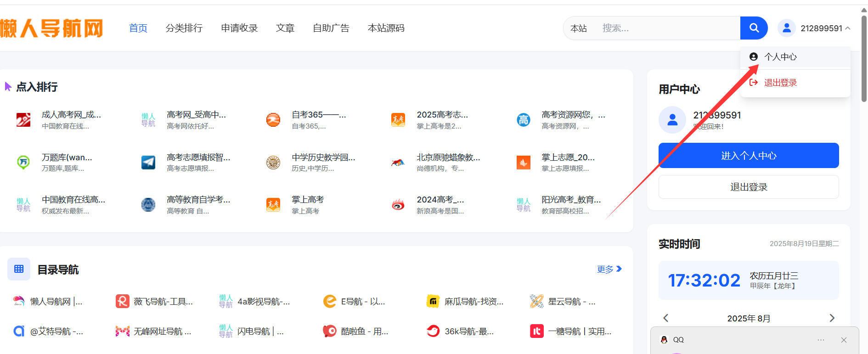Viewport: 868px width, 354px height.
Task: Click the blue search magnifier button
Action: [x=754, y=28]
